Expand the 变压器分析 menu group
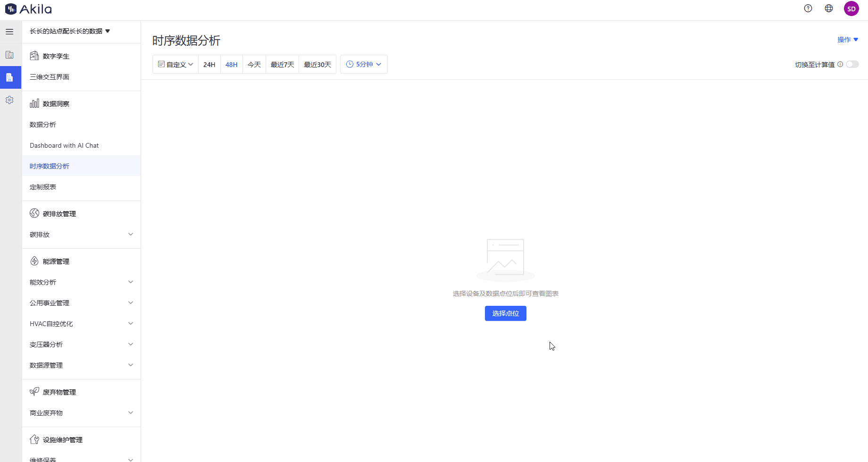This screenshot has height=462, width=868. tap(81, 344)
